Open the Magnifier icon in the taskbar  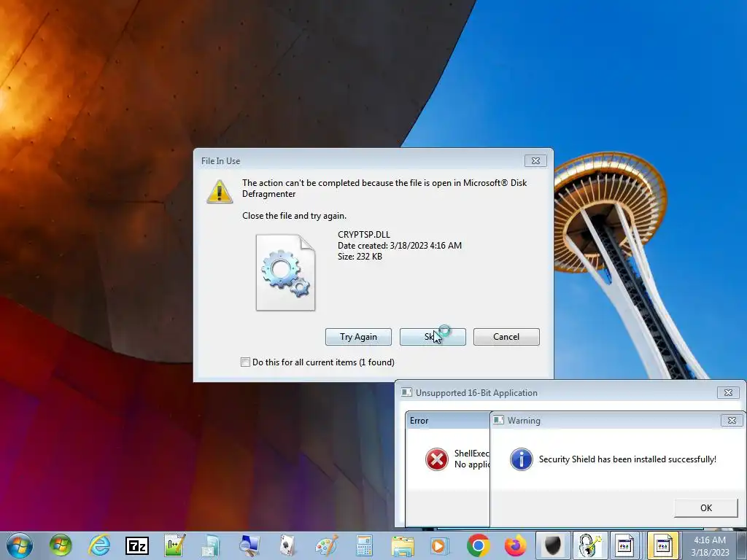[x=249, y=545]
